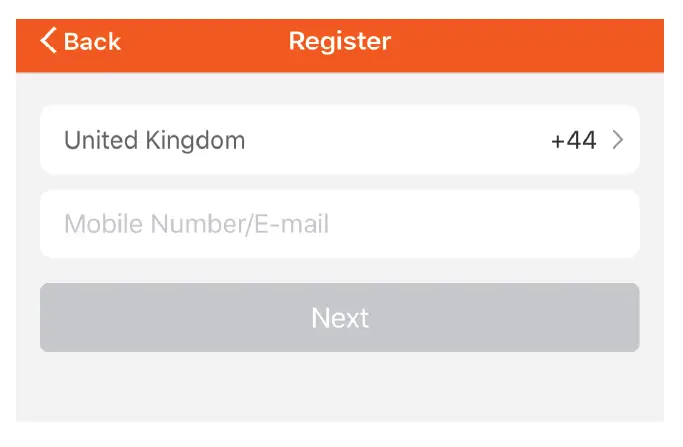
Task: Expand country list using right chevron
Action: (x=618, y=140)
